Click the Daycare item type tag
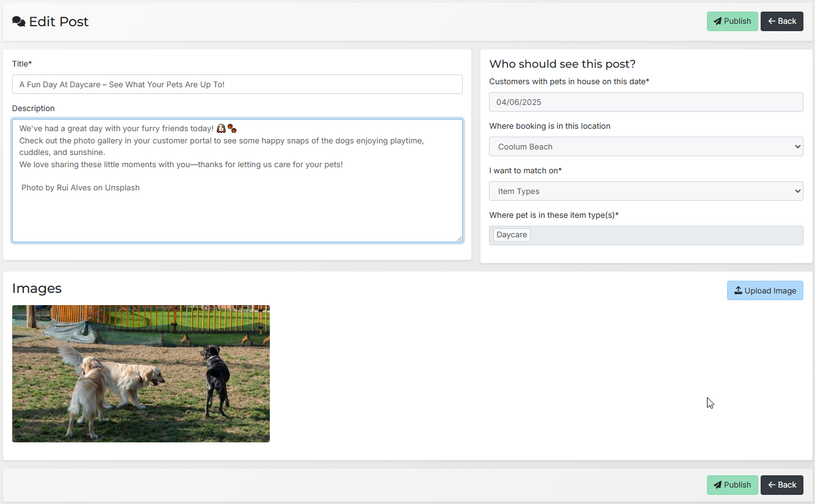Image resolution: width=815 pixels, height=504 pixels. (512, 235)
